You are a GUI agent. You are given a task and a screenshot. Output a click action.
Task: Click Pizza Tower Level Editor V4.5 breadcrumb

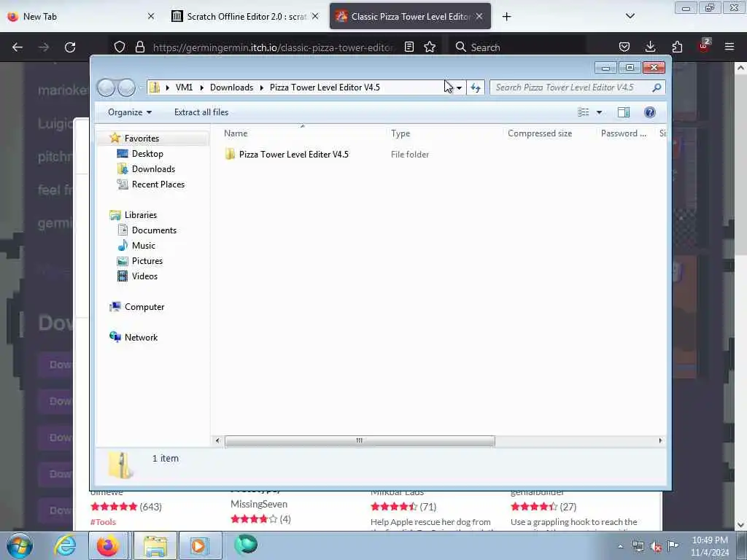(x=325, y=87)
